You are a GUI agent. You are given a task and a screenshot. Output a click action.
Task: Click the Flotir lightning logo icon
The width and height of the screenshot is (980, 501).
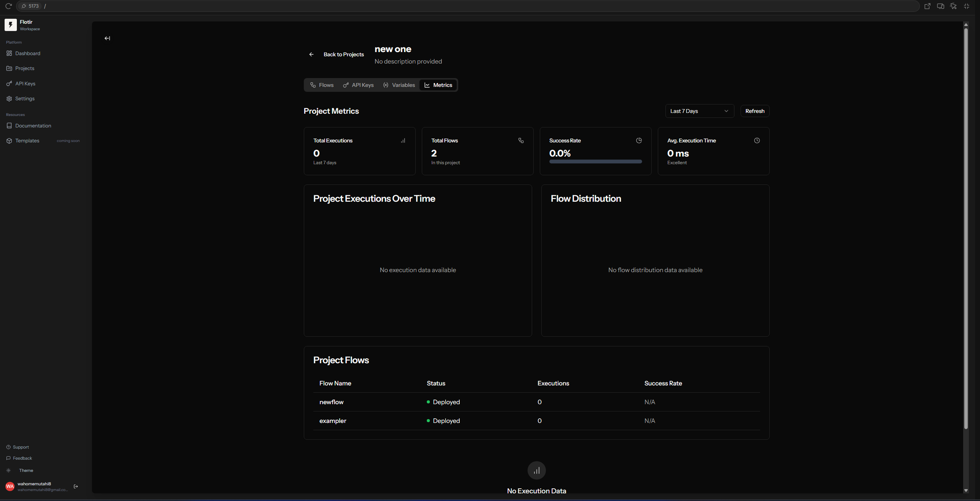pyautogui.click(x=11, y=25)
